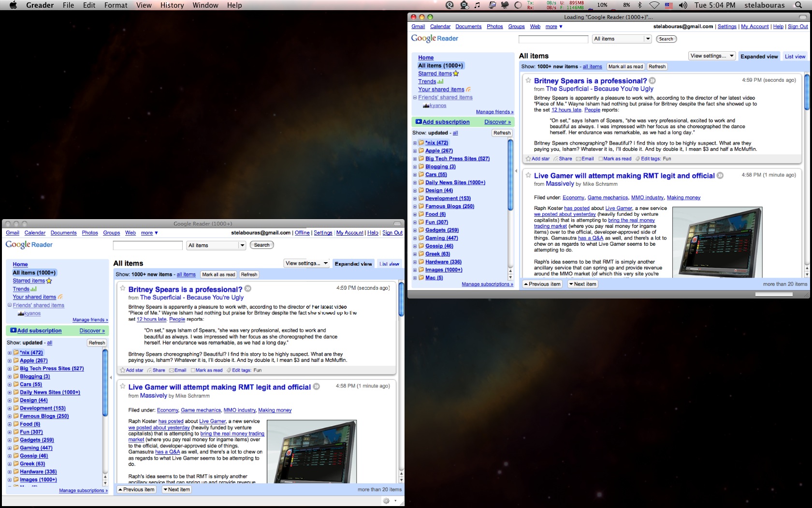Image resolution: width=812 pixels, height=508 pixels.
Task: Click search input field in left window
Action: [147, 245]
